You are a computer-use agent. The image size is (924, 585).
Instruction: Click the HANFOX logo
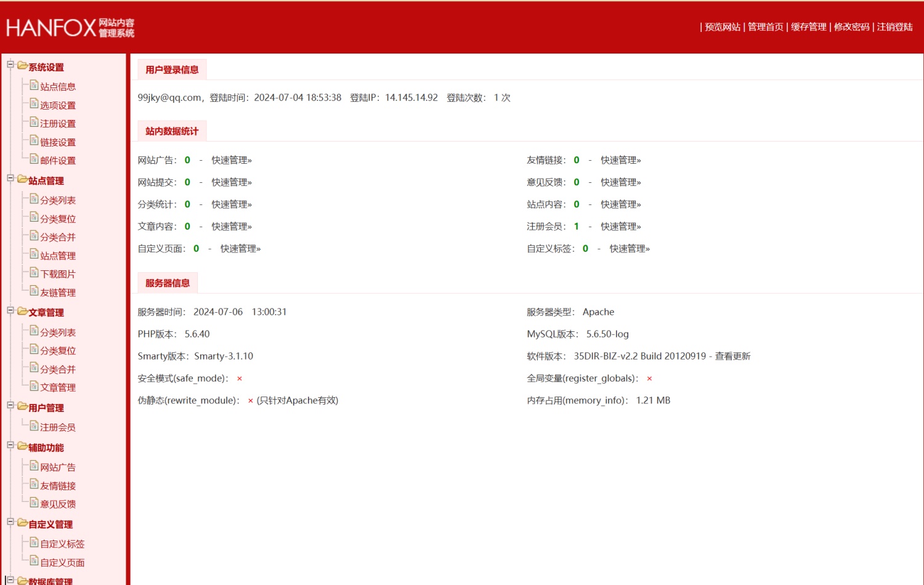pos(70,28)
